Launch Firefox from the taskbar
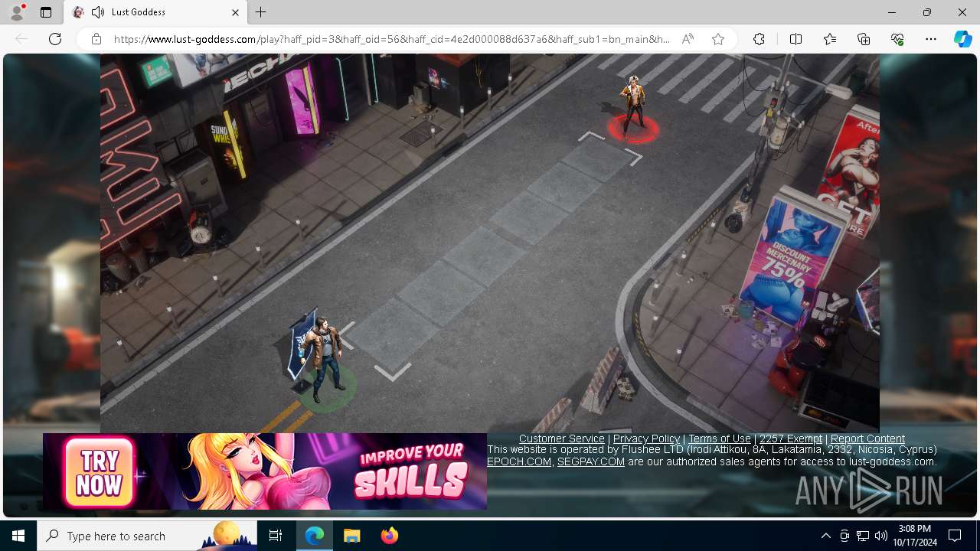980x551 pixels. pos(389,536)
